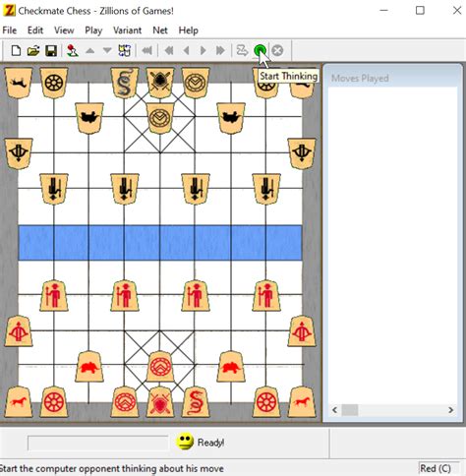The height and width of the screenshot is (476, 466).
Task: Open the Variant menu
Action: tap(127, 30)
